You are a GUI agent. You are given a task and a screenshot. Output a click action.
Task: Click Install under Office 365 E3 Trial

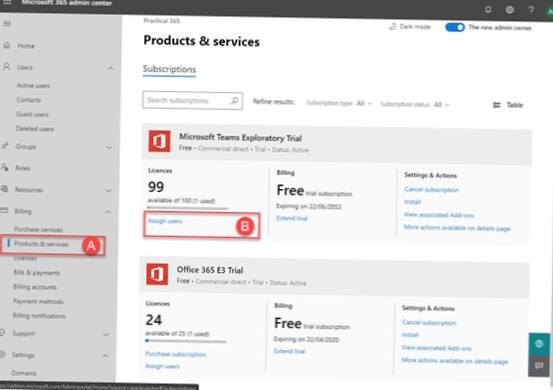point(410,335)
